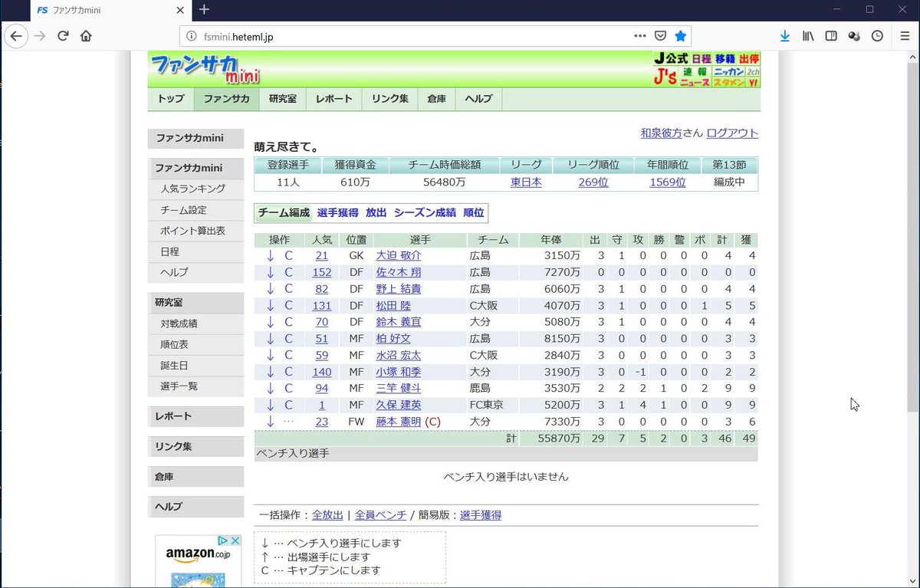Screen dimensions: 920x588
Task: Open the Downloads arrow icon
Action: pos(785,36)
